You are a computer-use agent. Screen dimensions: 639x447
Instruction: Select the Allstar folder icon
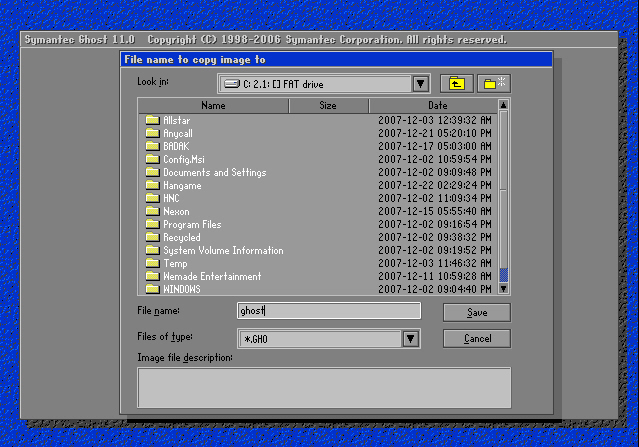pyautogui.click(x=152, y=120)
